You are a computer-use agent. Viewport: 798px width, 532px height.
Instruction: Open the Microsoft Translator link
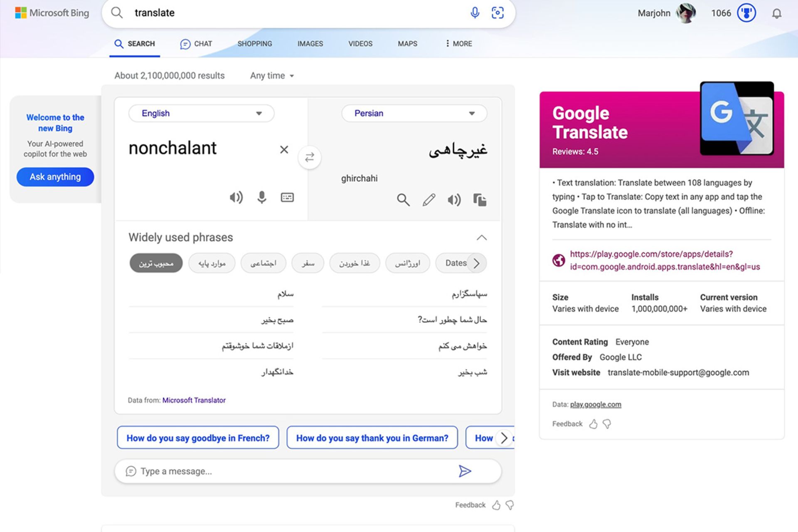tap(194, 400)
